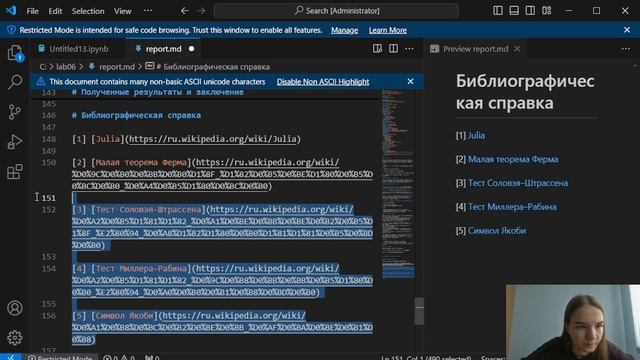
Task: Click the editor vertical scrollbar thumb
Action: (419, 311)
